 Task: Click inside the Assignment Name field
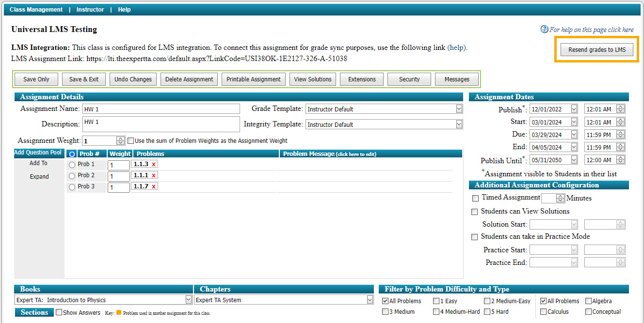tap(160, 108)
